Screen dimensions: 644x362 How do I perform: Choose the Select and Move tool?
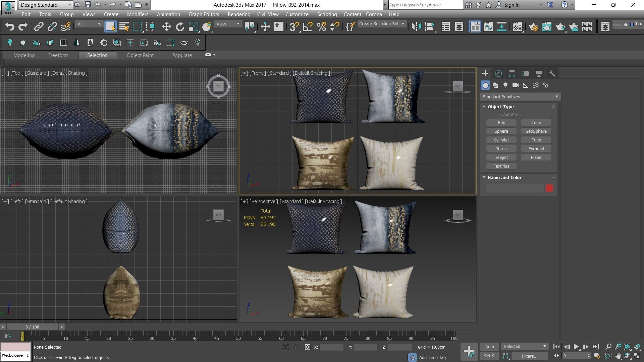[x=166, y=26]
